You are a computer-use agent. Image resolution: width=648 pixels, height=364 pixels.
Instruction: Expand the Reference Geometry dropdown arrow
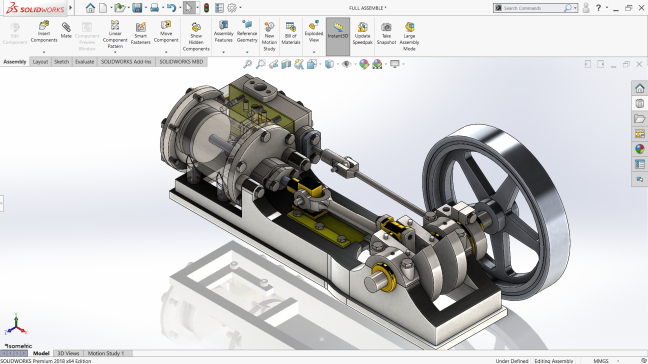pos(247,52)
